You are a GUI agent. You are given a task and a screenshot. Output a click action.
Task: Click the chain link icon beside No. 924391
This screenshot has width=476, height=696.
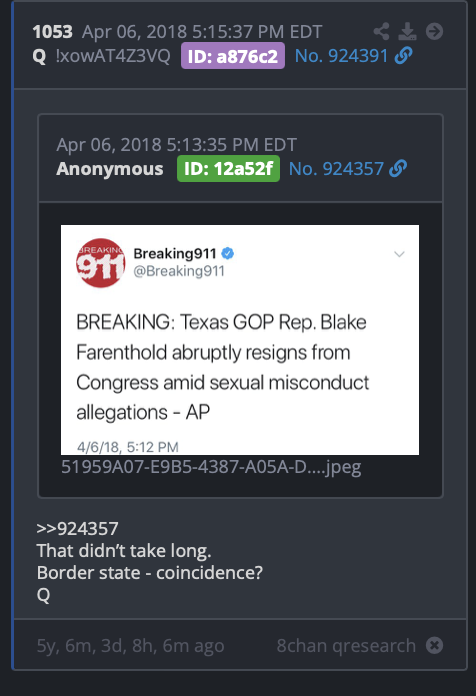[403, 56]
